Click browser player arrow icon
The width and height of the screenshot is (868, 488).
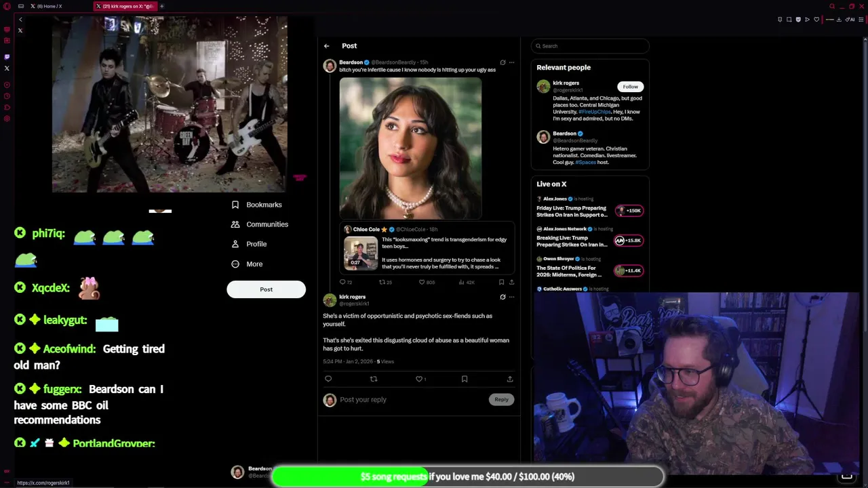[x=807, y=20]
